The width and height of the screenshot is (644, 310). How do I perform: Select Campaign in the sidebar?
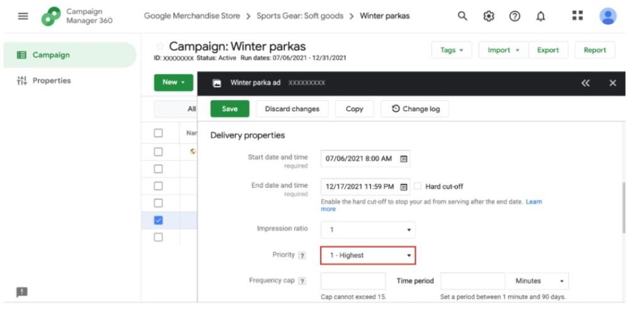[x=70, y=55]
